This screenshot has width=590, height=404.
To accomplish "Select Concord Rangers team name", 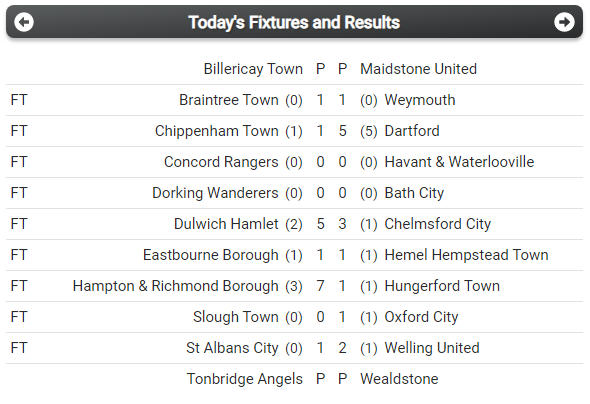I will (221, 162).
